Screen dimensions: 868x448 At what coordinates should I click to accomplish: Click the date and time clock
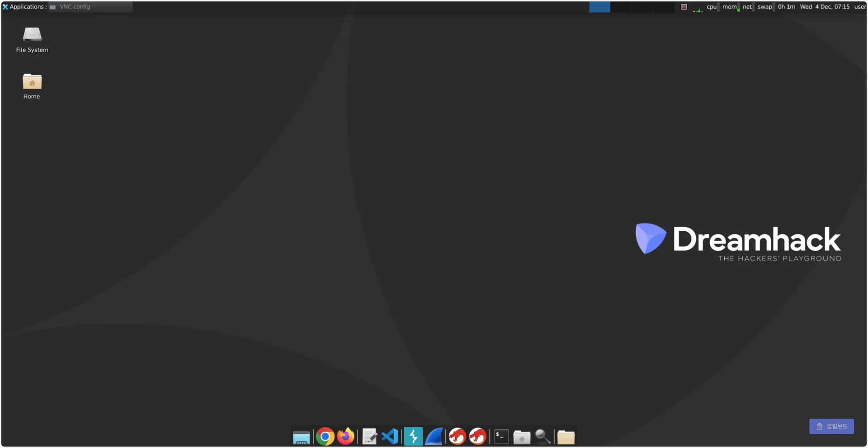coord(824,7)
